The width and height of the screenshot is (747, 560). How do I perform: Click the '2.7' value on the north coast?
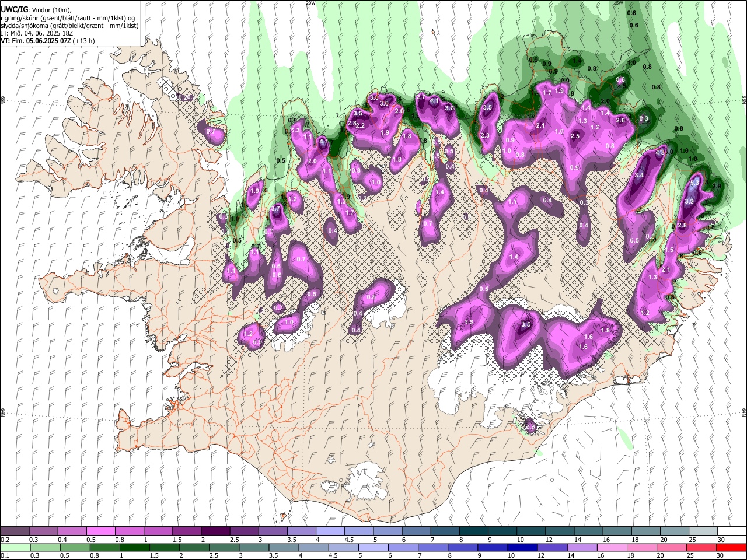tap(420, 97)
